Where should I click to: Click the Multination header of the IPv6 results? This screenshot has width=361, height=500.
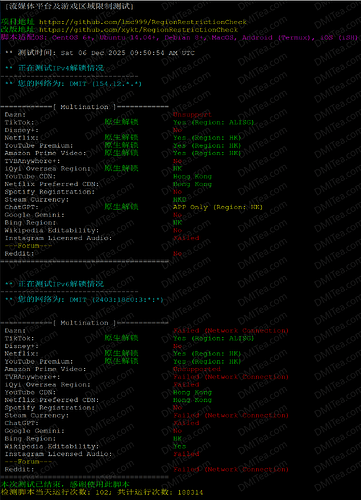[84, 323]
